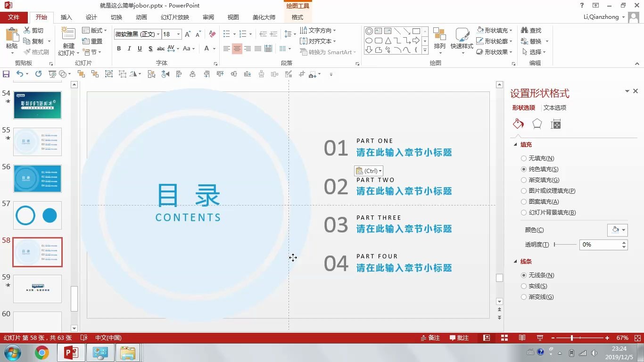Screen dimensions: 644x362
Task: Click the Bold formatting icon
Action: pos(119,49)
